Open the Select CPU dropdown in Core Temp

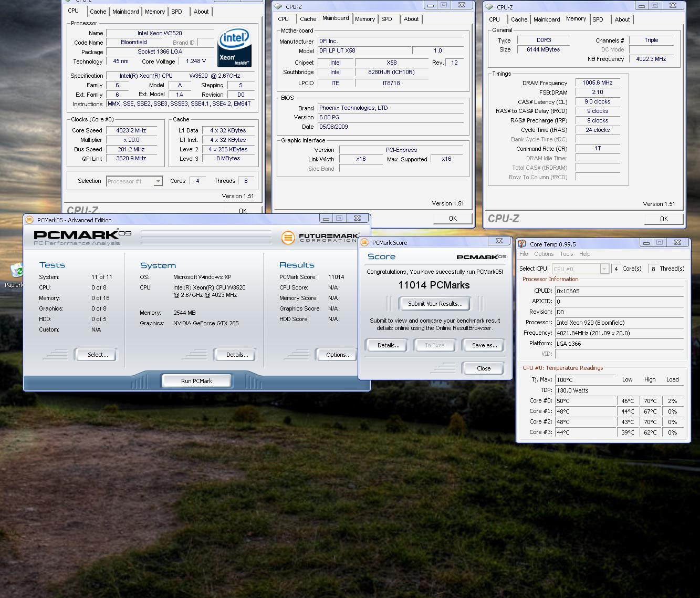(604, 269)
